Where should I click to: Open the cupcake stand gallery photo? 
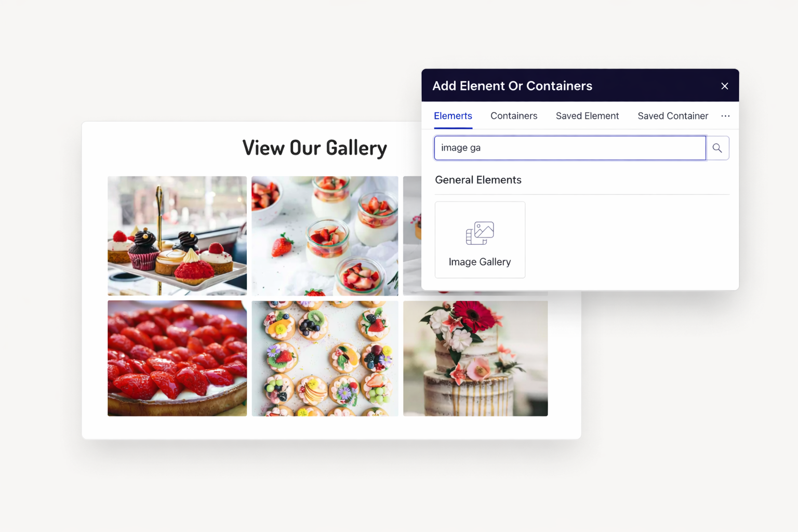point(177,236)
